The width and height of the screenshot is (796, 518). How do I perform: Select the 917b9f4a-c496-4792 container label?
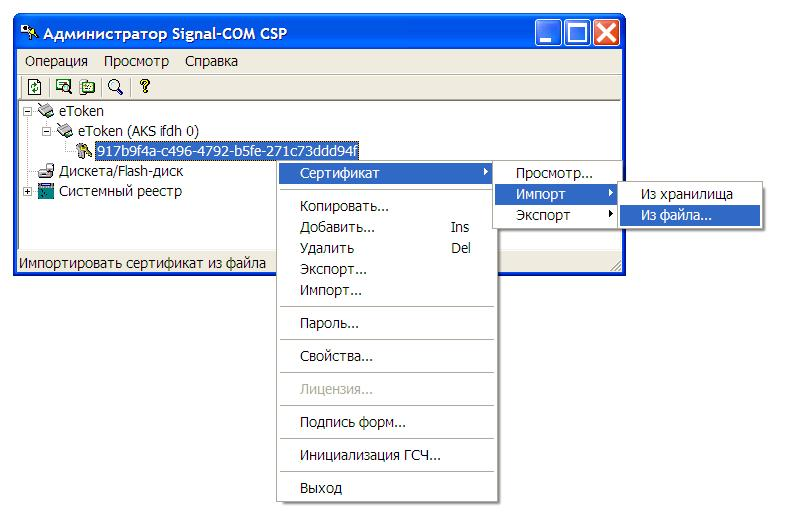tap(227, 151)
